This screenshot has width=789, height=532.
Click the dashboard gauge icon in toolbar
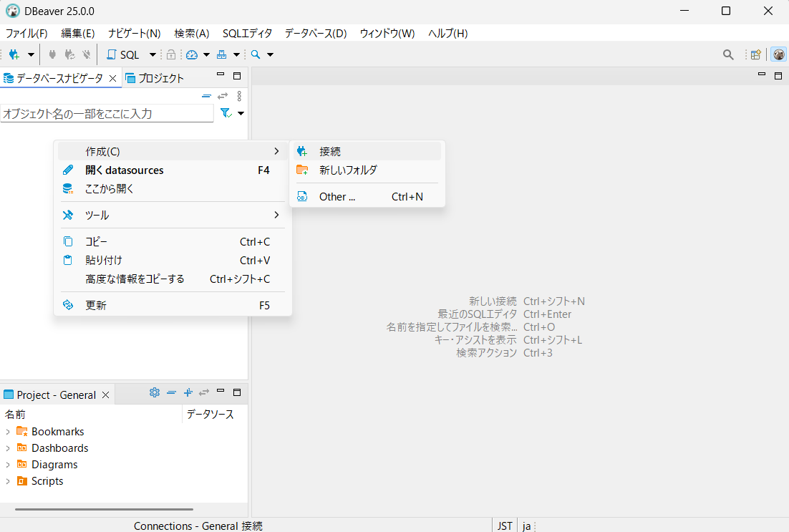pyautogui.click(x=191, y=54)
